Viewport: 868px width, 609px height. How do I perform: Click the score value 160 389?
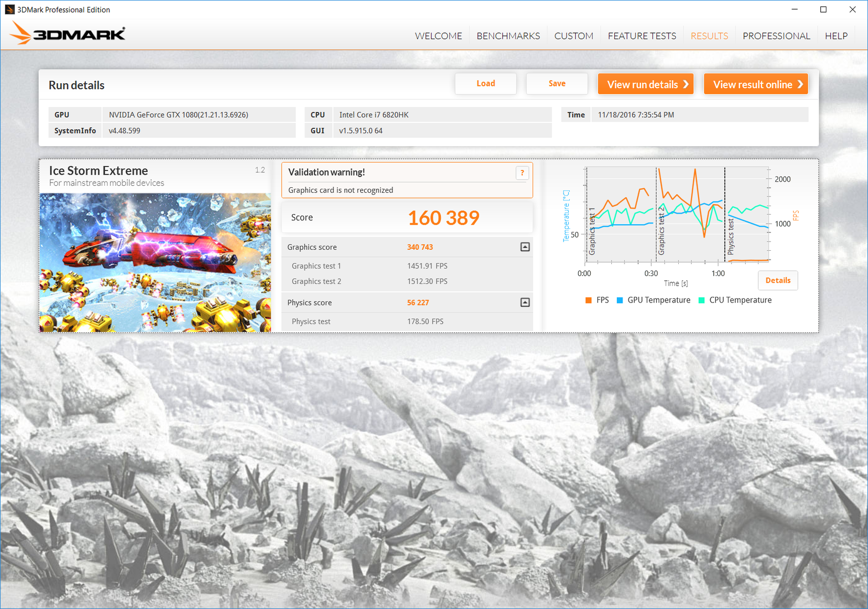tap(443, 218)
